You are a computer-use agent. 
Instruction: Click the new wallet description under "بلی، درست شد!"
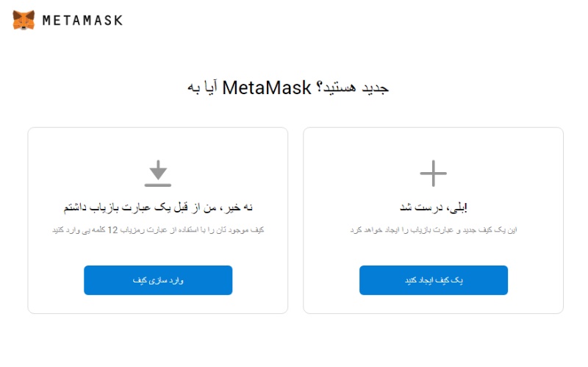433,230
